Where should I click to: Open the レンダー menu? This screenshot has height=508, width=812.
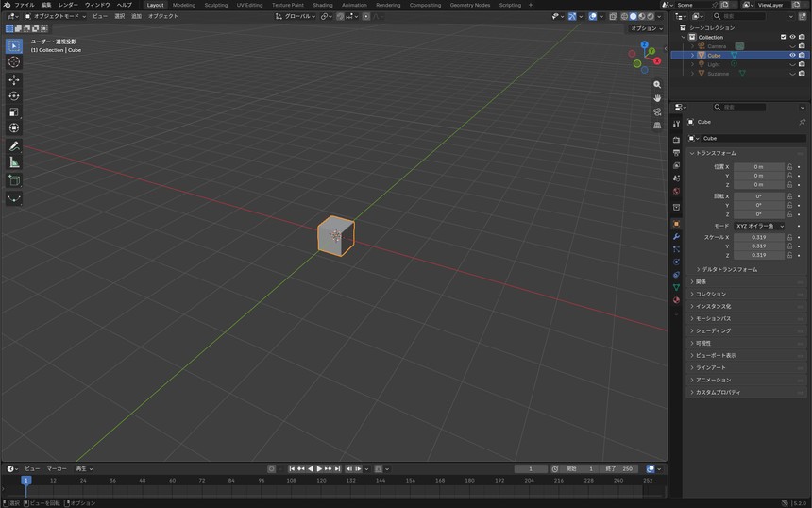pos(68,5)
